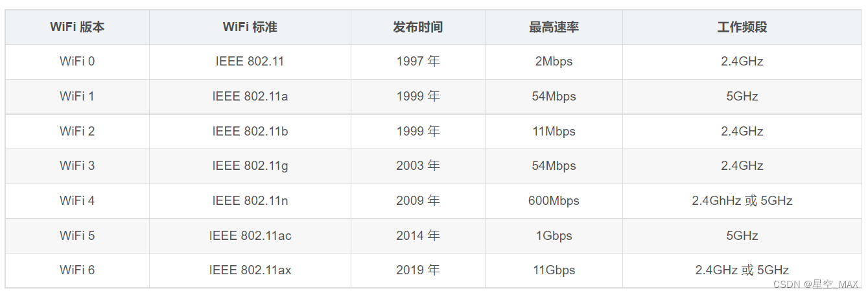Viewport: 868px width, 295px height.
Task: Select the WiFi 3 row label
Action: (x=77, y=166)
